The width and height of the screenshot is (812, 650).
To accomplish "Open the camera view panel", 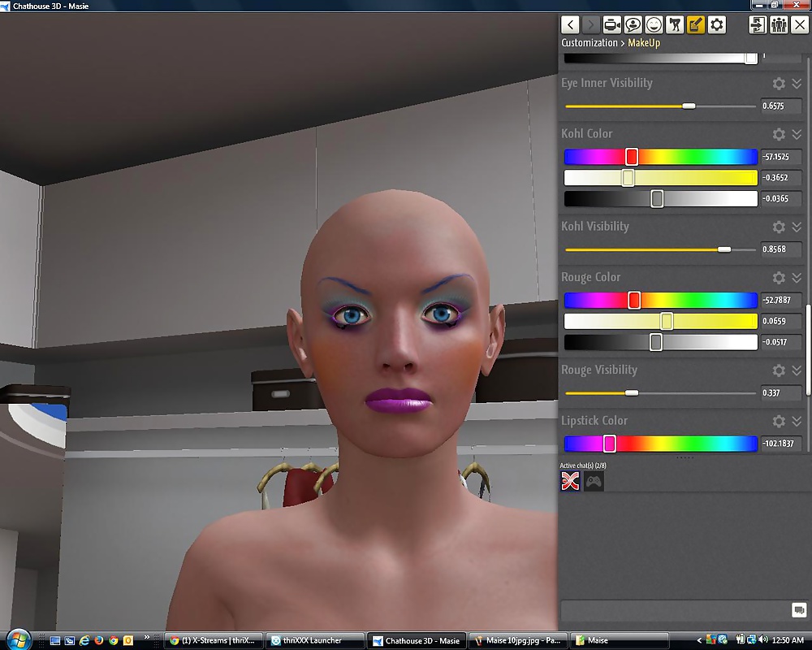I will (611, 24).
